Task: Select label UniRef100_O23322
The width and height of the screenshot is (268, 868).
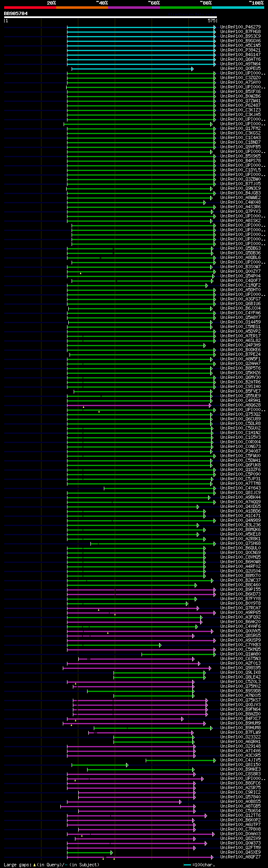Action: pos(240,737)
